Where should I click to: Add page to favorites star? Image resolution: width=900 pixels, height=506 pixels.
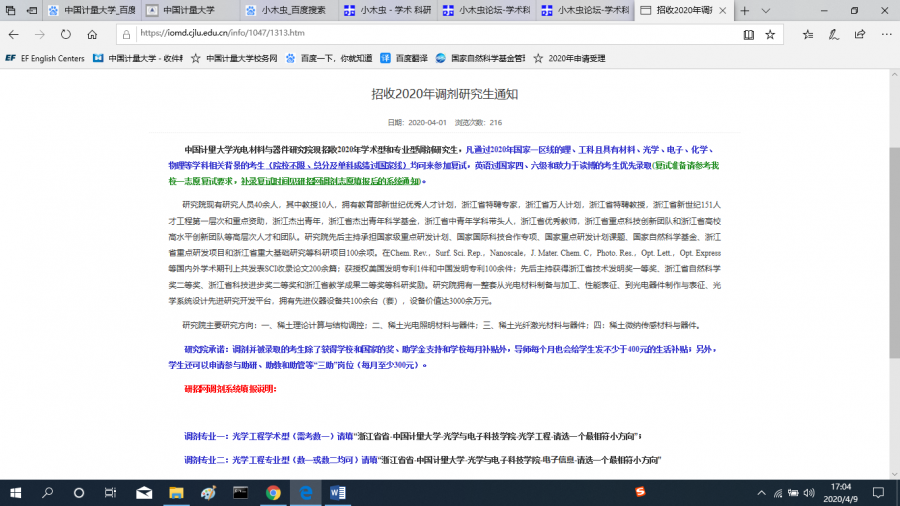point(770,33)
